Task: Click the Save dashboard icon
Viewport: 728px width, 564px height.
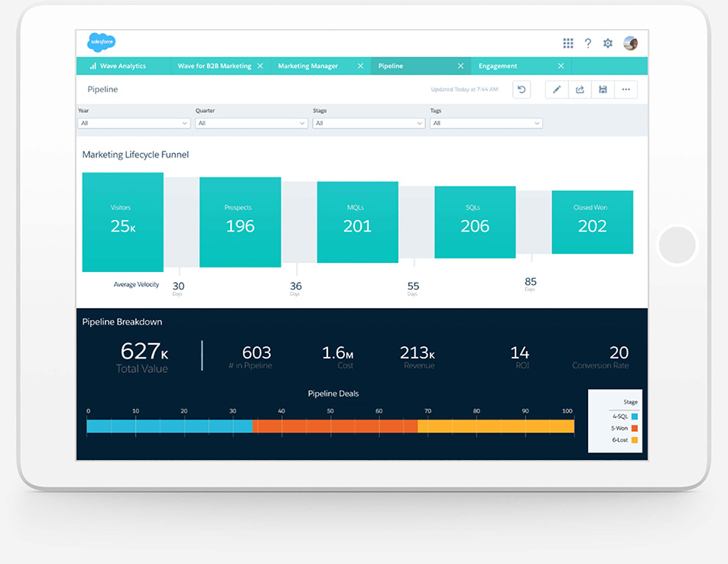Action: pyautogui.click(x=603, y=89)
